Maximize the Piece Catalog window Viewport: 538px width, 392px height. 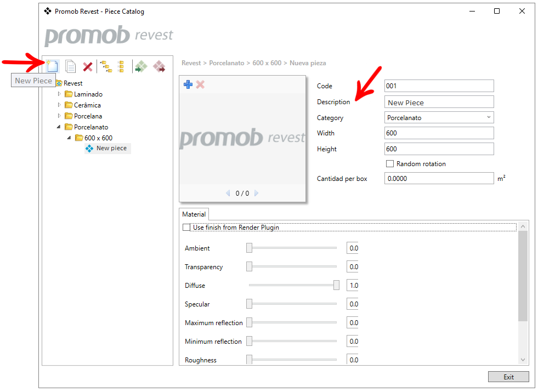click(x=497, y=11)
